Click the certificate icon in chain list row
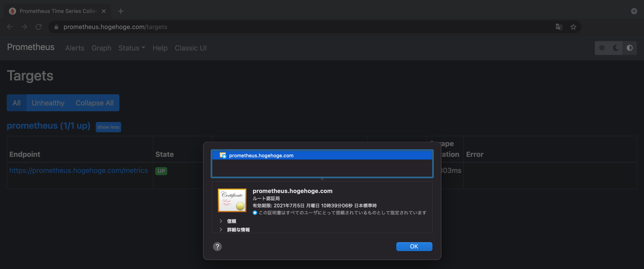This screenshot has height=269, width=644. [x=222, y=155]
